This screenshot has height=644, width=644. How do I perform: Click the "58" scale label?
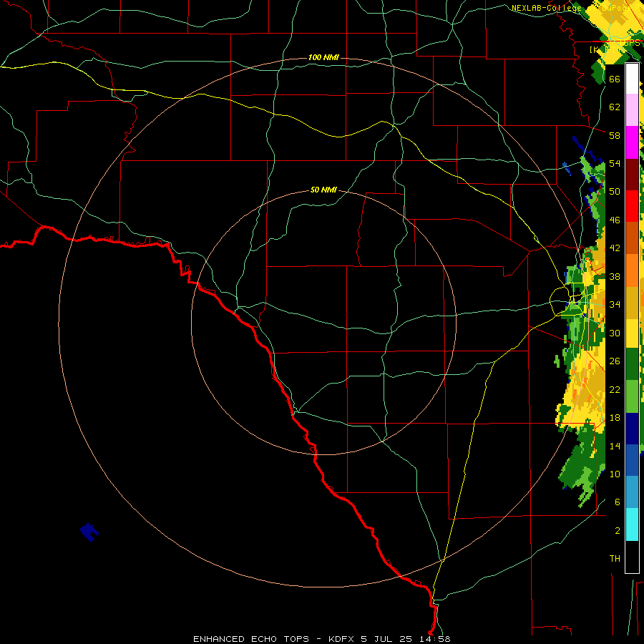[x=615, y=135]
